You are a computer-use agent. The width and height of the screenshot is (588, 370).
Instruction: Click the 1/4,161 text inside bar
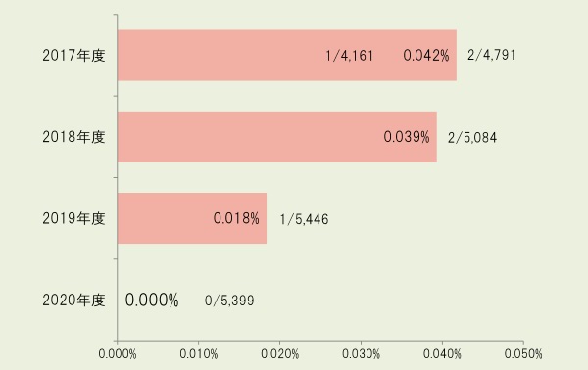pyautogui.click(x=350, y=56)
